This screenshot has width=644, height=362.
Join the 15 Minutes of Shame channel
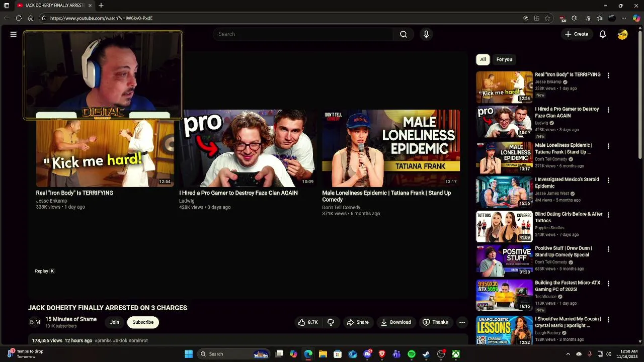point(115,322)
